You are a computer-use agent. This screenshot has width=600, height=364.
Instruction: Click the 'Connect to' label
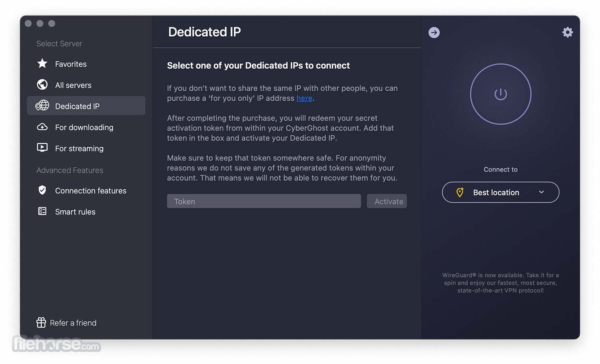coord(500,169)
